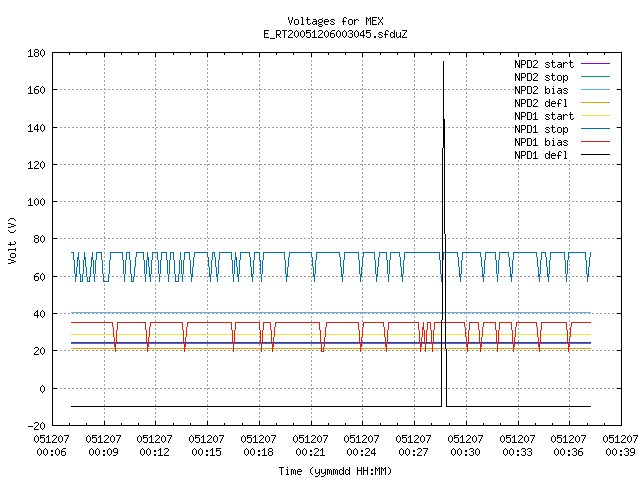Click the 'NPD2 defl' legend label
The image size is (640, 480).
tap(541, 103)
